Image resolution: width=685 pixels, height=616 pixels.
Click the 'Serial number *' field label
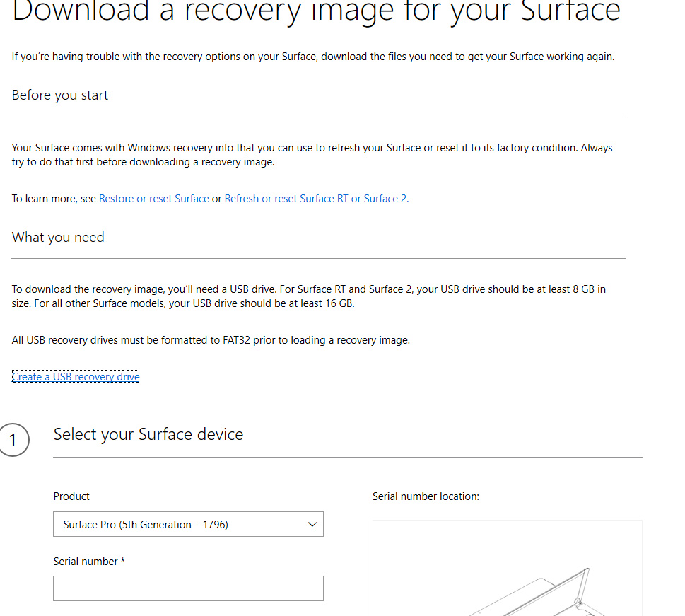pos(89,562)
